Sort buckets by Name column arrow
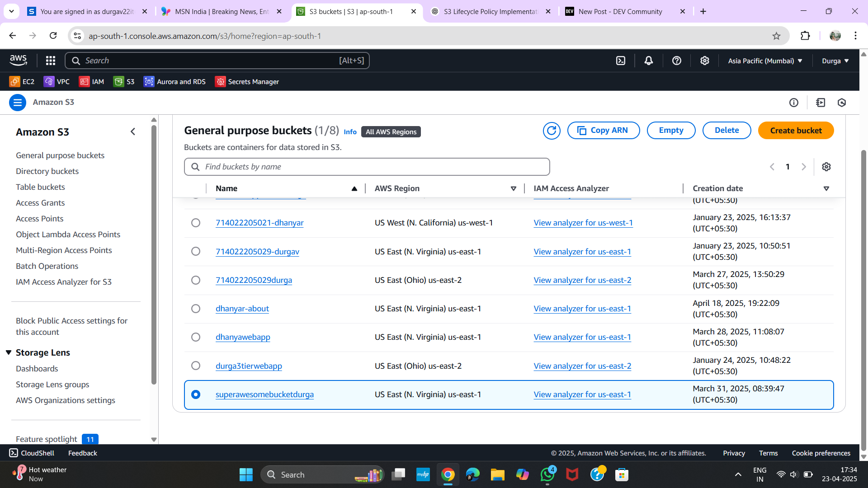The image size is (868, 488). (x=354, y=188)
